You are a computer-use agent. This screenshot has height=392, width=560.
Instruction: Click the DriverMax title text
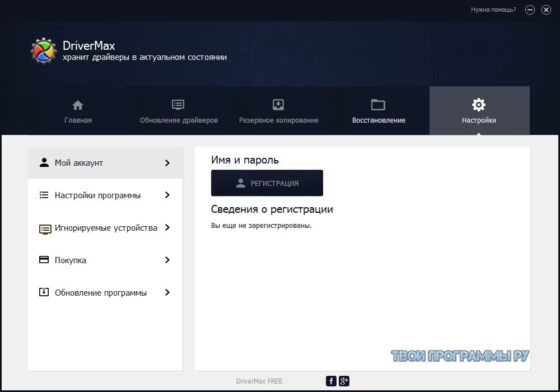tap(88, 46)
